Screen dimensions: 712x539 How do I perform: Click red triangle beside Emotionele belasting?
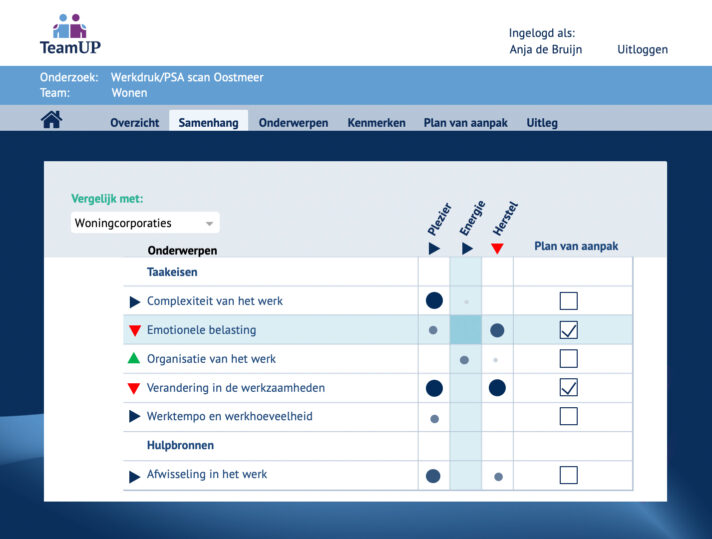[x=134, y=330]
